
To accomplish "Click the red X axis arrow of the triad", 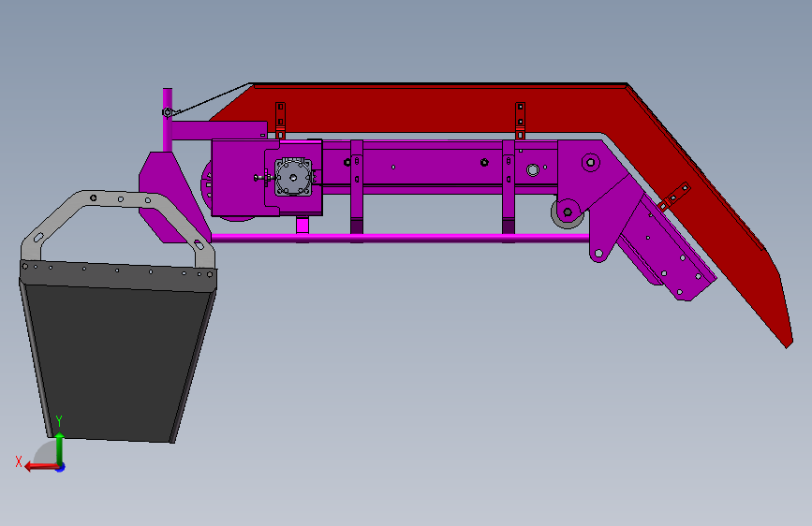I will pos(40,467).
